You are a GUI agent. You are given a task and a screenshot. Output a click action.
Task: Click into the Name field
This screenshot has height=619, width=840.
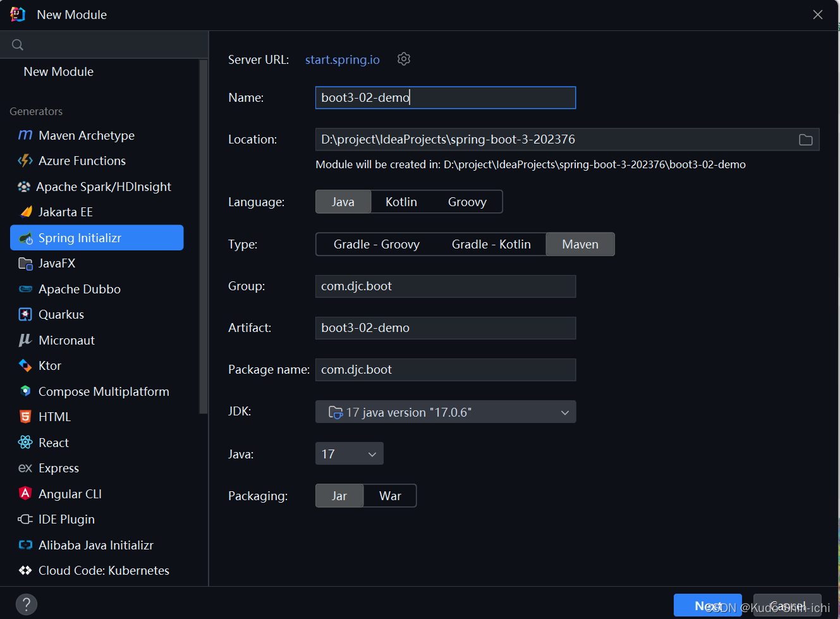click(446, 97)
